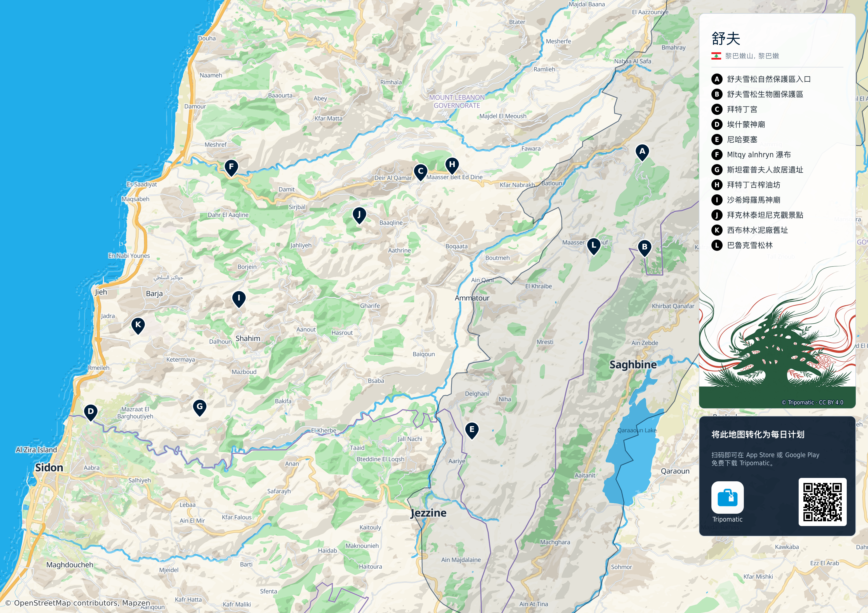Click the 将此地图转化为每日计划 heading
This screenshot has width=868, height=613.
tap(758, 435)
